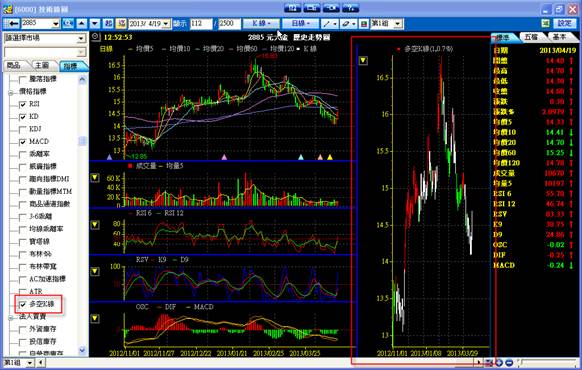
Task: Switch to the 五檔 tab
Action: [x=532, y=37]
